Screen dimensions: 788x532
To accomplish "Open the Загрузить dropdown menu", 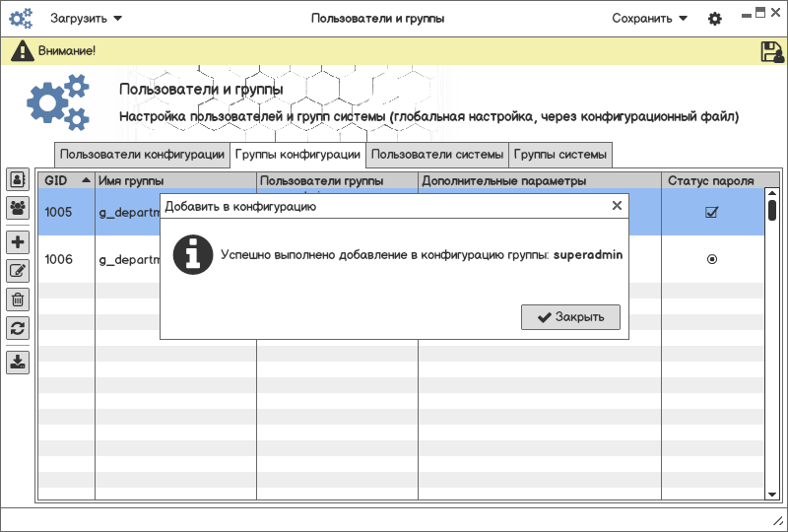I will point(87,19).
